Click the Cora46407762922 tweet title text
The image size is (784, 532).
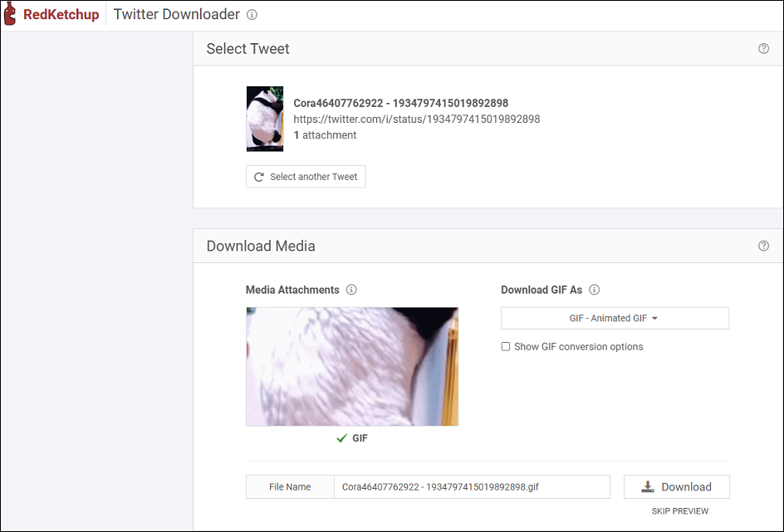pos(400,103)
